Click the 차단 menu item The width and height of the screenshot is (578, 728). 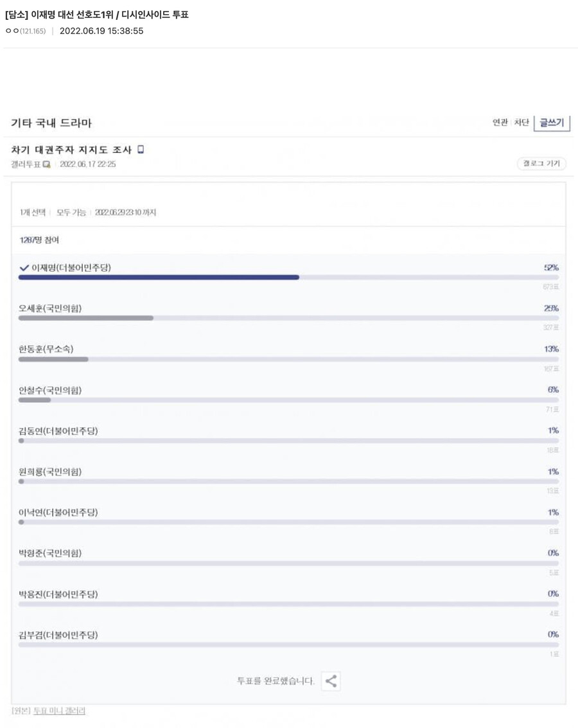point(520,122)
